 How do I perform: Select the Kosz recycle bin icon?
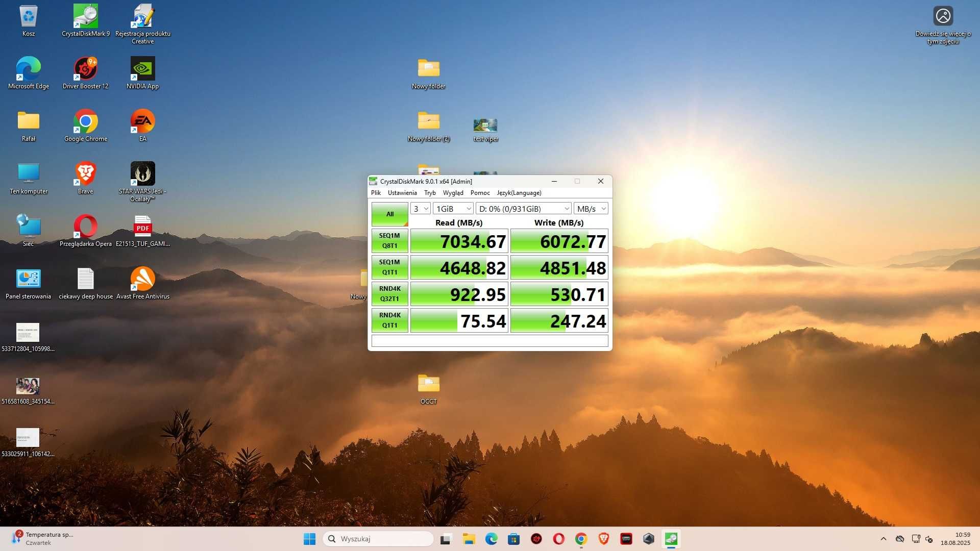(x=29, y=21)
